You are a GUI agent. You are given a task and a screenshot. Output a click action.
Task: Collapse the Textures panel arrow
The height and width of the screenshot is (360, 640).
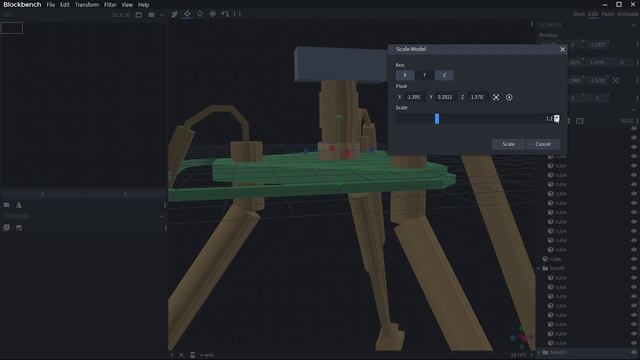[162, 216]
